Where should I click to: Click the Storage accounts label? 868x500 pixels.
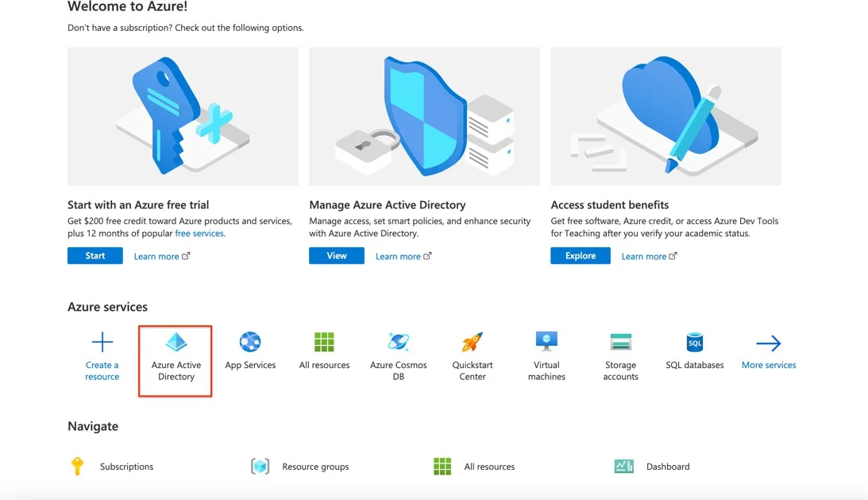pos(620,371)
